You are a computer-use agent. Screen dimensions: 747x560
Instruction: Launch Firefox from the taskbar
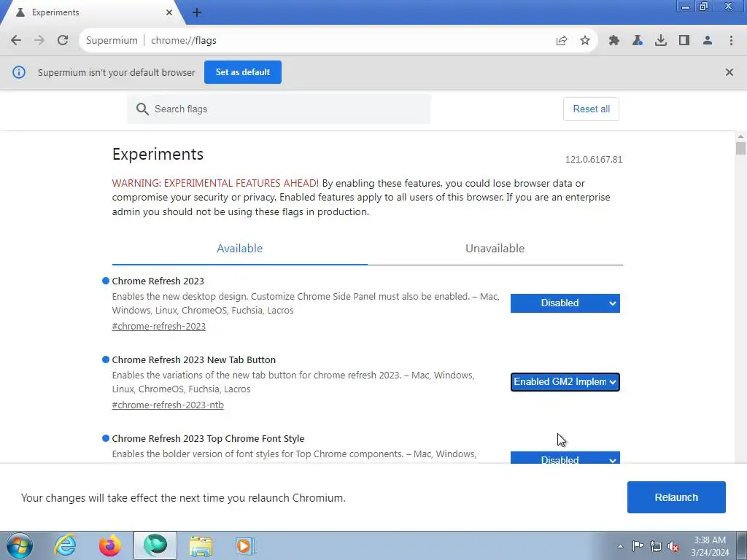pyautogui.click(x=110, y=545)
